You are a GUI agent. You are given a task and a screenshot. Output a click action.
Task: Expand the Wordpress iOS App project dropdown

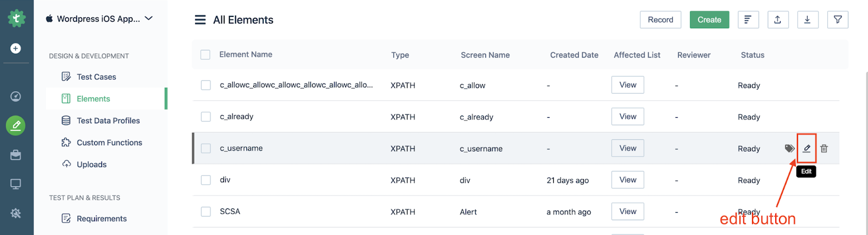[x=99, y=18]
